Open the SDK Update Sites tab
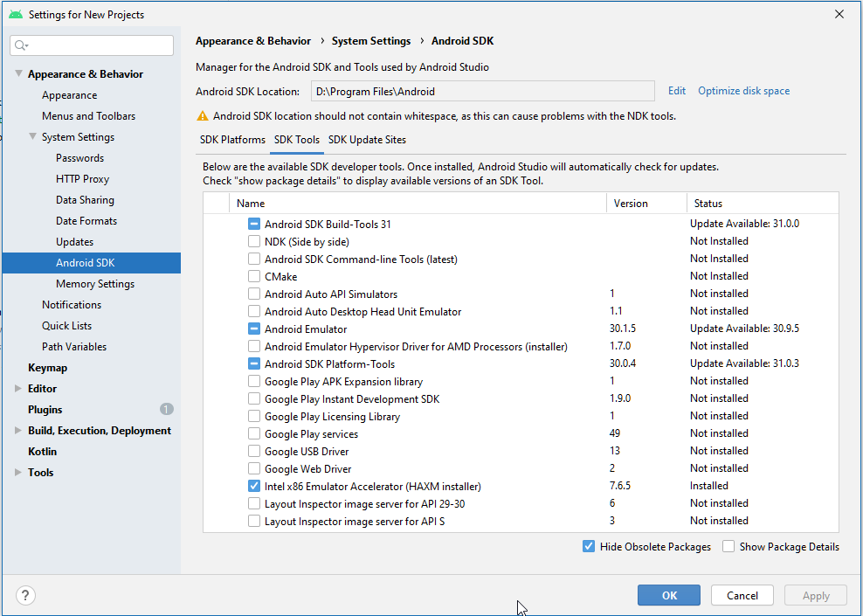This screenshot has width=863, height=616. (367, 140)
